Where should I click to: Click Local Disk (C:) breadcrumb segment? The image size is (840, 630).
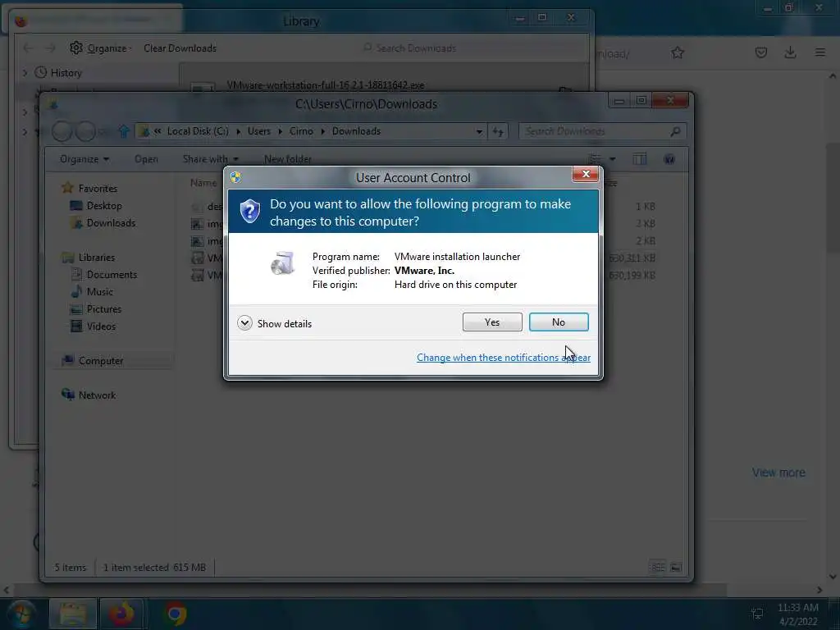198,131
